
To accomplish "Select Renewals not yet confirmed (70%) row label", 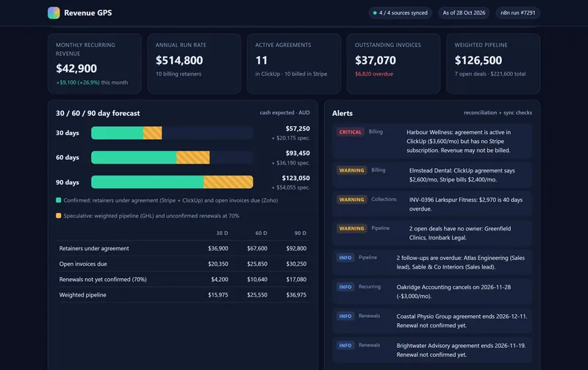I will (x=103, y=280).
